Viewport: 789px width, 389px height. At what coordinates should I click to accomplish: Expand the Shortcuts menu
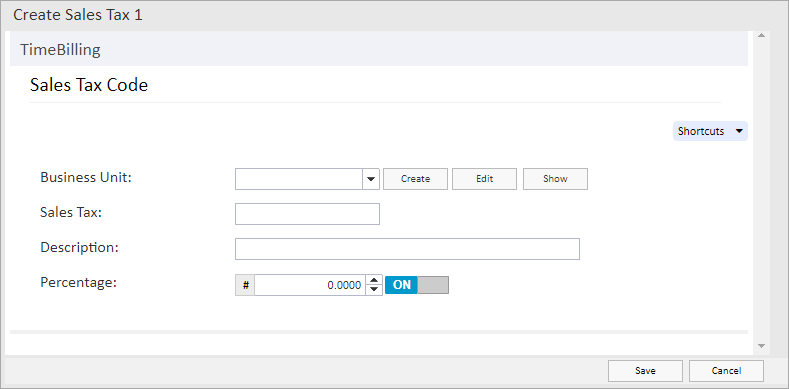(710, 131)
